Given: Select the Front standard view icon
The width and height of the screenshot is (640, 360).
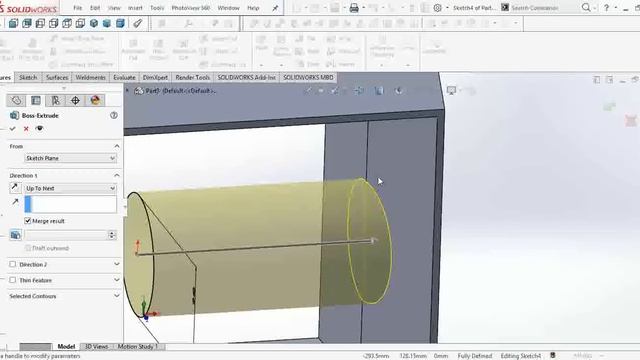Looking at the screenshot, I should click(x=13, y=23).
